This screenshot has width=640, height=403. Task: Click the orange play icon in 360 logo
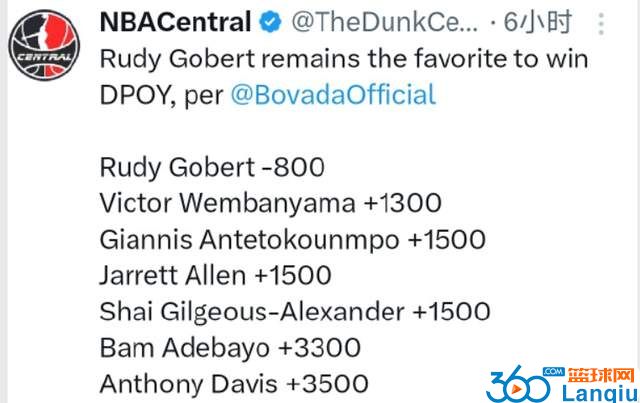click(516, 389)
